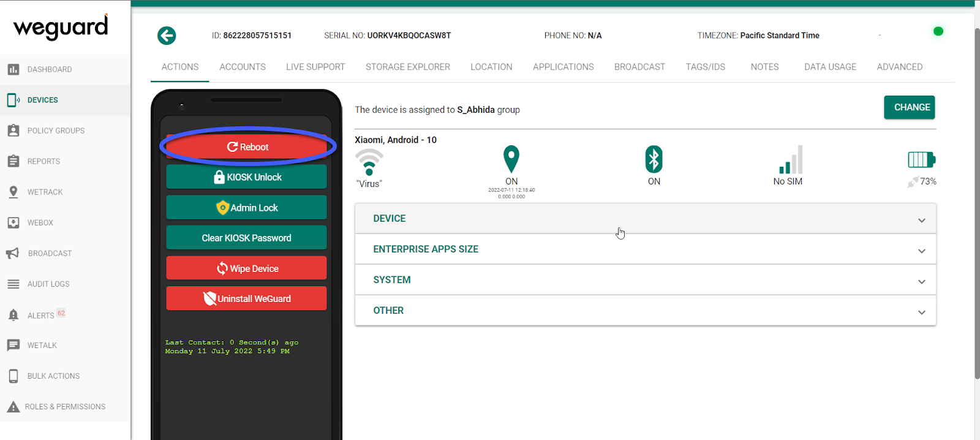The image size is (980, 440).
Task: Open REPORTS in the sidebar
Action: [x=65, y=161]
